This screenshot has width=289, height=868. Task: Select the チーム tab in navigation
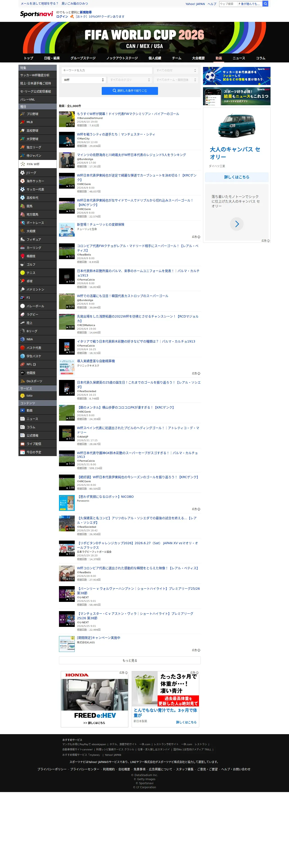(x=177, y=58)
